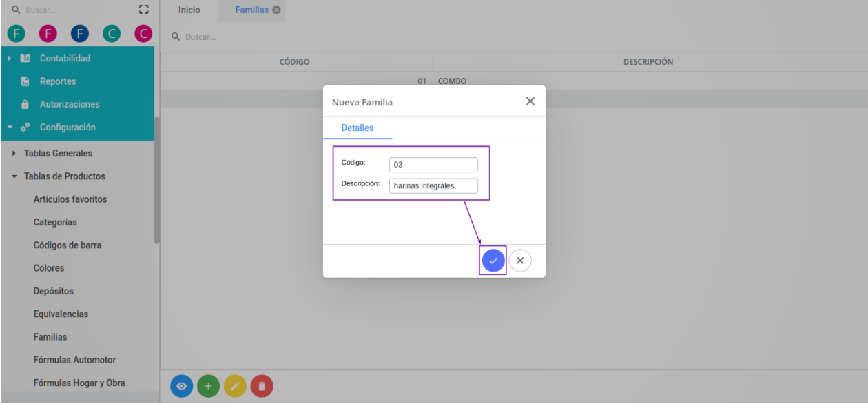Click the yellow pencil edit button

pos(235,387)
